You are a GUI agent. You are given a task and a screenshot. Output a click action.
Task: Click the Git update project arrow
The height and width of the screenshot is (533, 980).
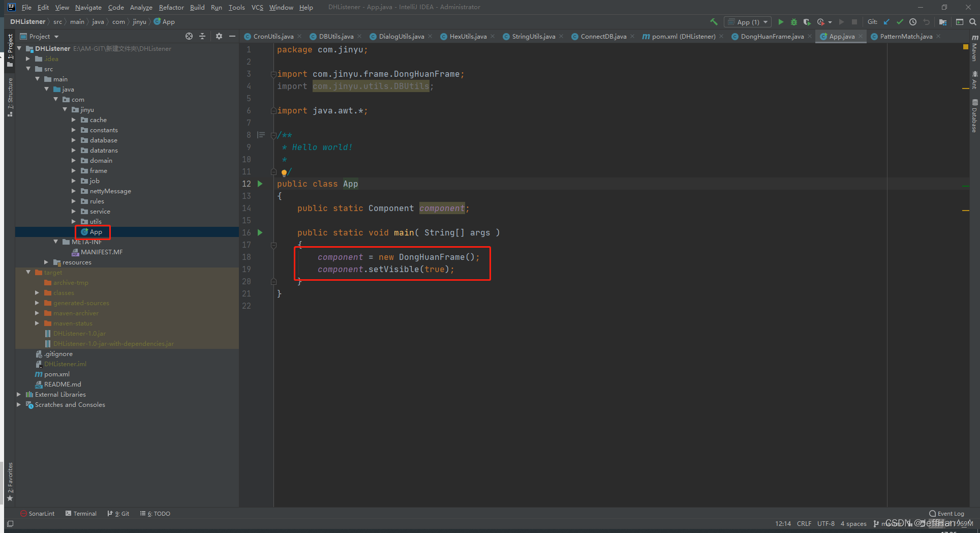click(886, 22)
